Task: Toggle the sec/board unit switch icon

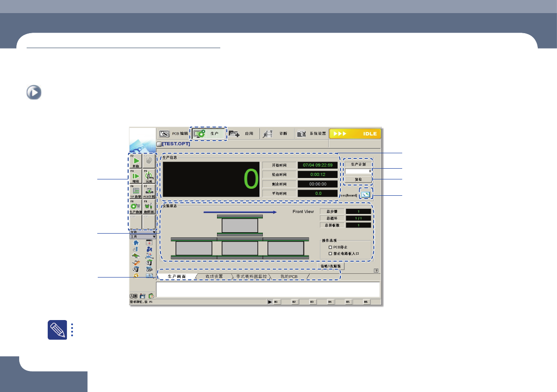Action: click(x=367, y=195)
